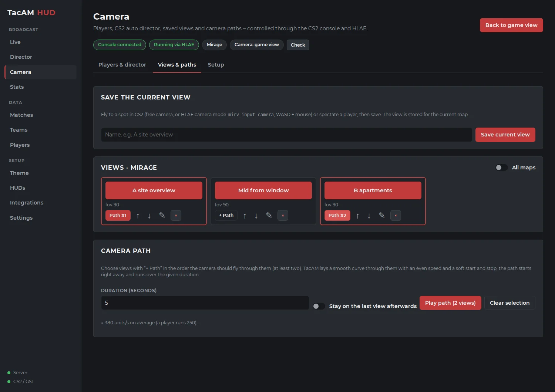Image resolution: width=555 pixels, height=392 pixels.
Task: Open the Stats sidebar page
Action: tap(41, 87)
